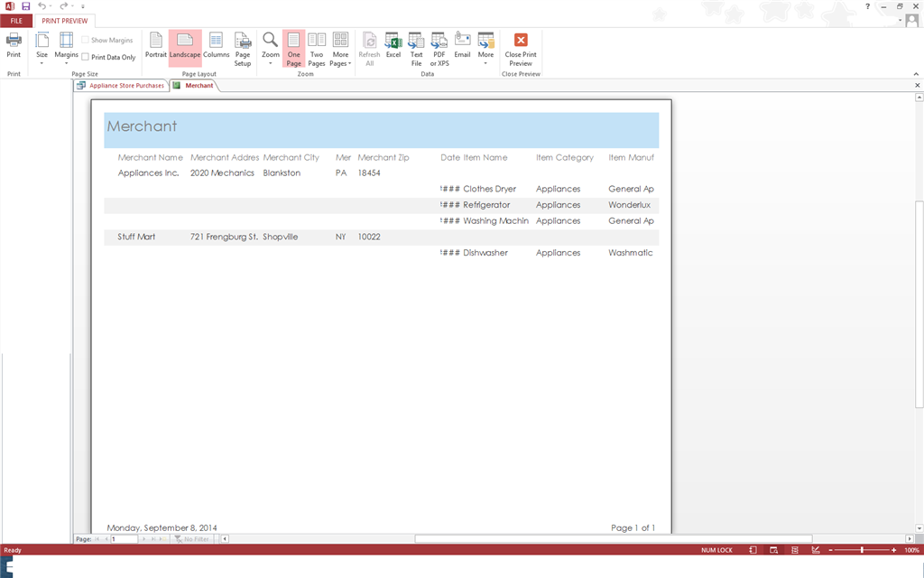Click 'Appliances Inc.' merchant name
Viewport: 924px width, 578px height.
tap(148, 172)
